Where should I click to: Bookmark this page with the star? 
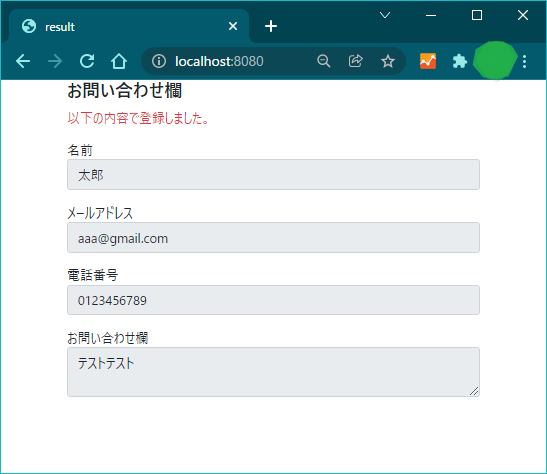pos(388,61)
